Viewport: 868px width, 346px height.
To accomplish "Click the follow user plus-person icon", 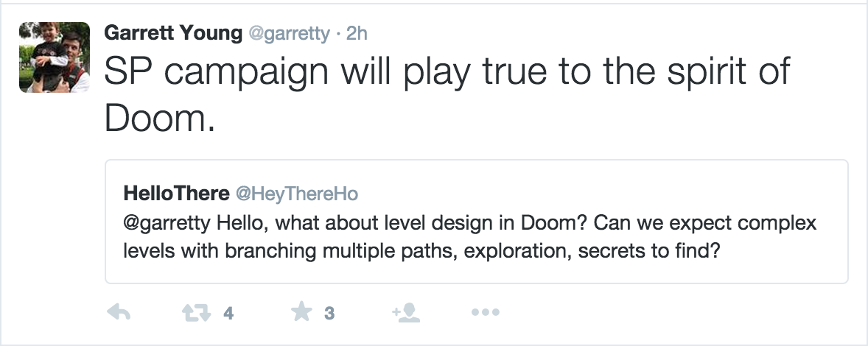I will pos(406,313).
